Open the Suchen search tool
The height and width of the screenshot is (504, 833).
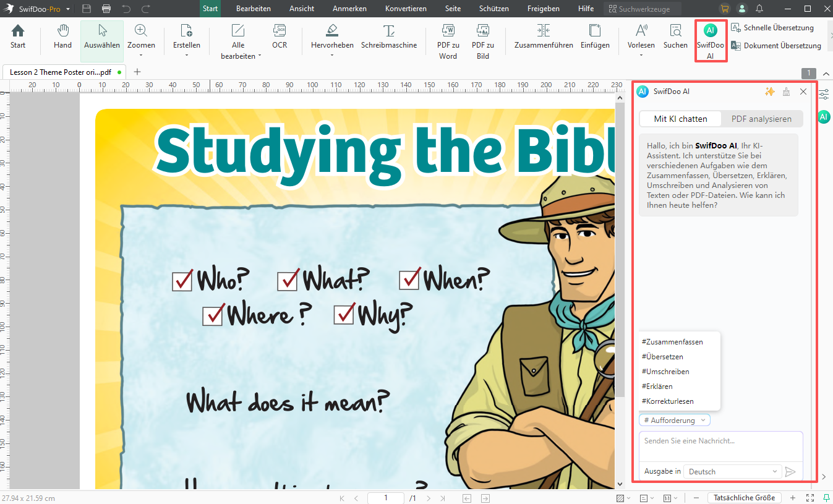point(675,37)
